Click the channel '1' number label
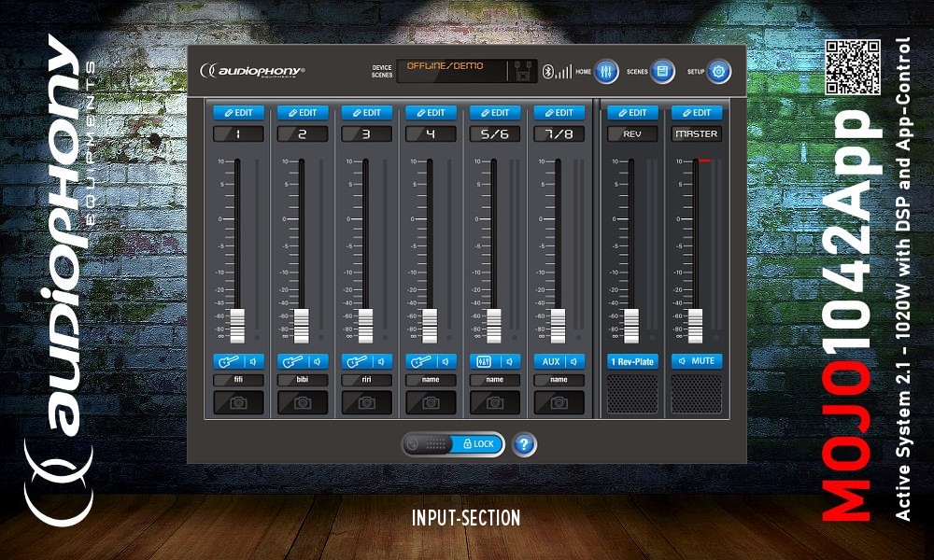Screen dimensions: 934x560 tap(238, 133)
